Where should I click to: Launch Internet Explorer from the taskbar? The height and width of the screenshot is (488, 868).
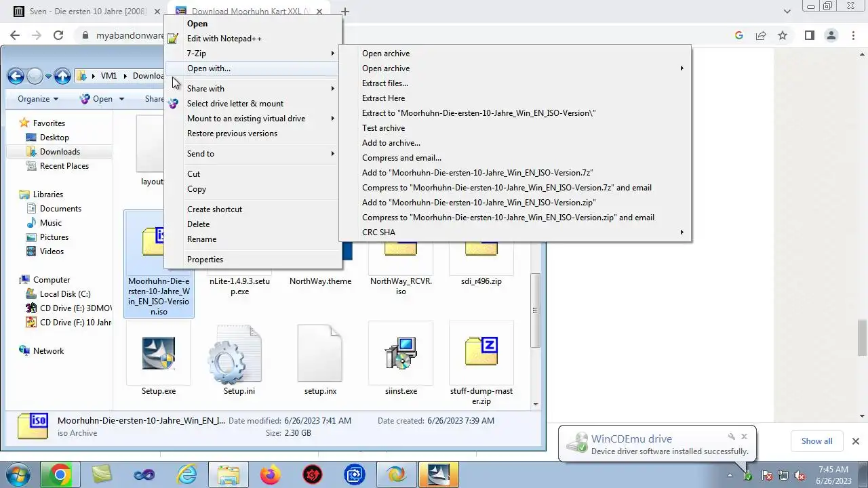coord(186,475)
